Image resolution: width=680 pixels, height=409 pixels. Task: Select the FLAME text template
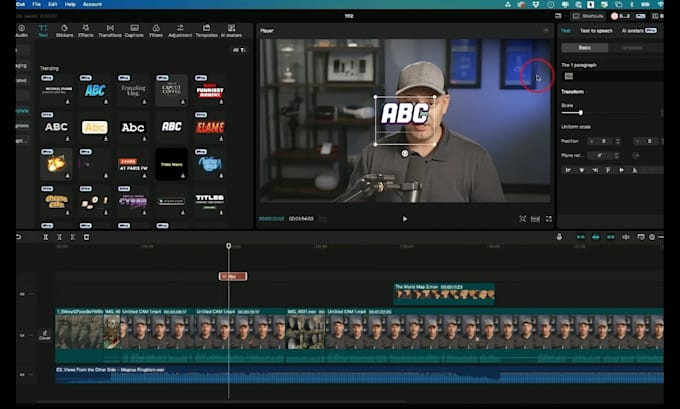click(x=210, y=127)
